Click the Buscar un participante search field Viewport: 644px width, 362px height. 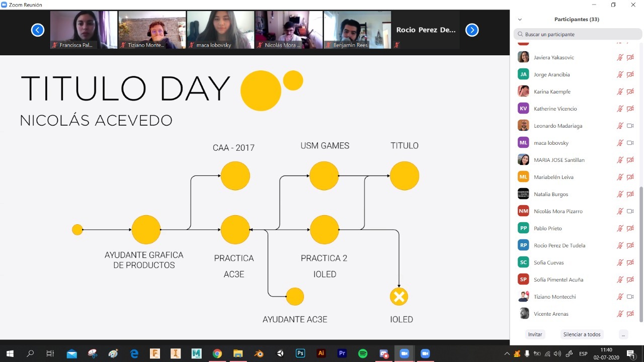click(x=578, y=34)
